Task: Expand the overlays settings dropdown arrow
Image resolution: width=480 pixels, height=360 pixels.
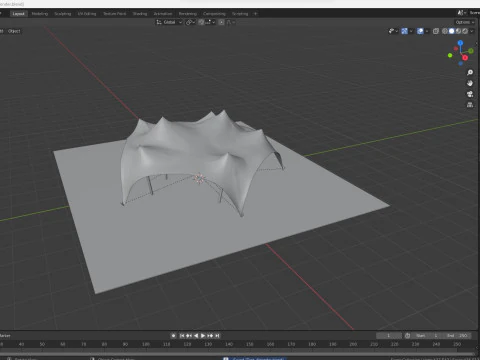Action: [427, 31]
